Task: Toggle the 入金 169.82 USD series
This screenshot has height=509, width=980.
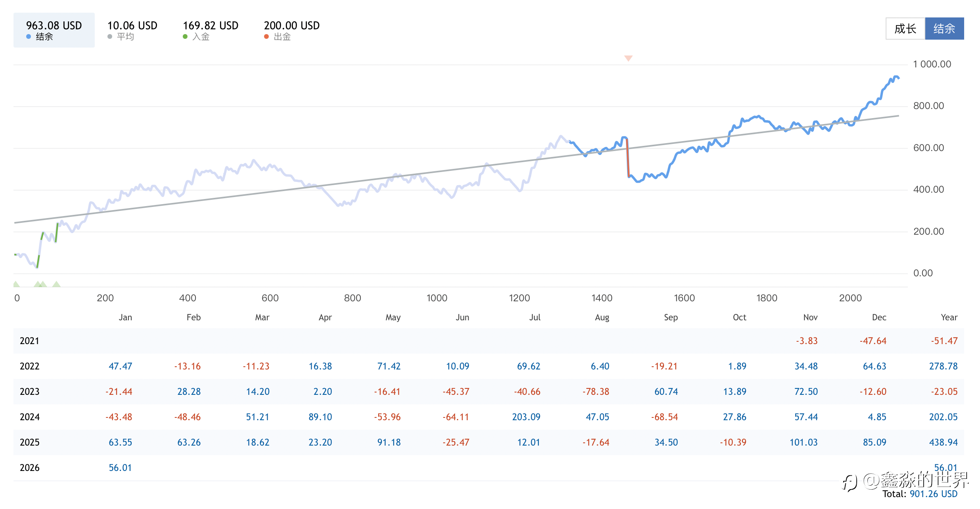Action: [x=210, y=30]
